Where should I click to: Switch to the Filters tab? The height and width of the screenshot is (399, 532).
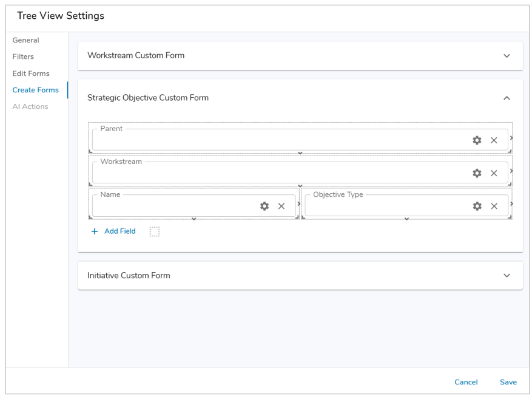coord(23,56)
